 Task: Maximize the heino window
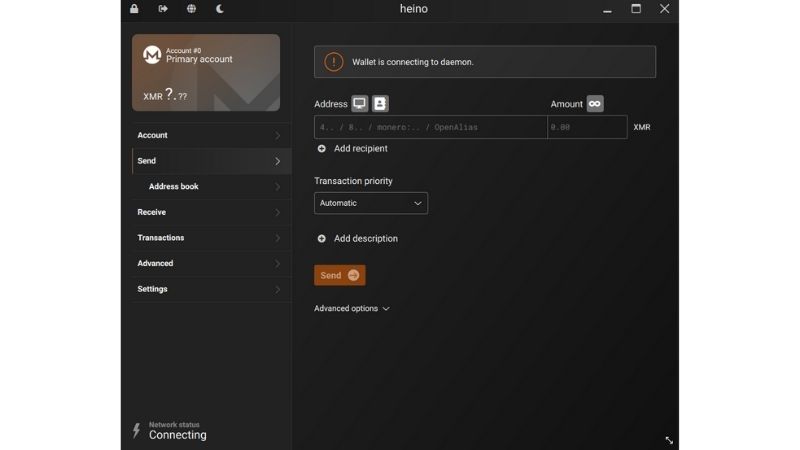[x=636, y=9]
